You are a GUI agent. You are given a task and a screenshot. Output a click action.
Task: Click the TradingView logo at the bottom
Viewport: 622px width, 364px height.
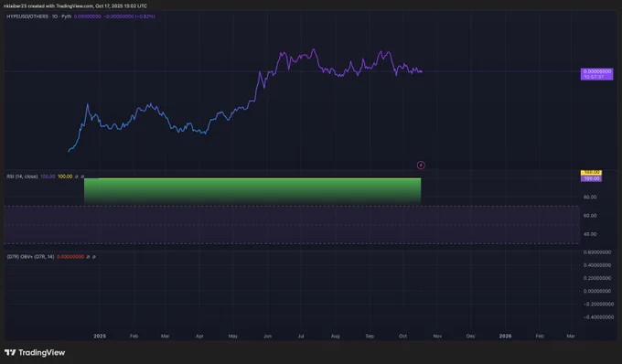(x=35, y=352)
